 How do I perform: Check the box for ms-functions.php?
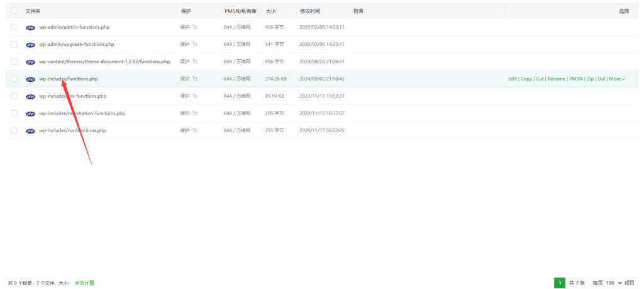14,96
